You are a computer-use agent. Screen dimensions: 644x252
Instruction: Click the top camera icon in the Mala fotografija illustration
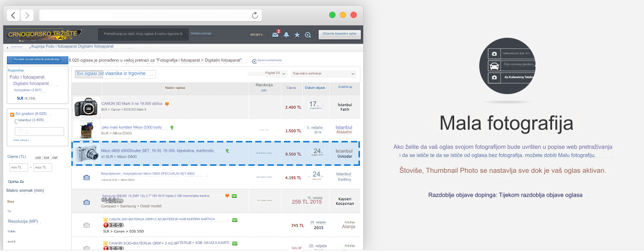click(x=494, y=54)
